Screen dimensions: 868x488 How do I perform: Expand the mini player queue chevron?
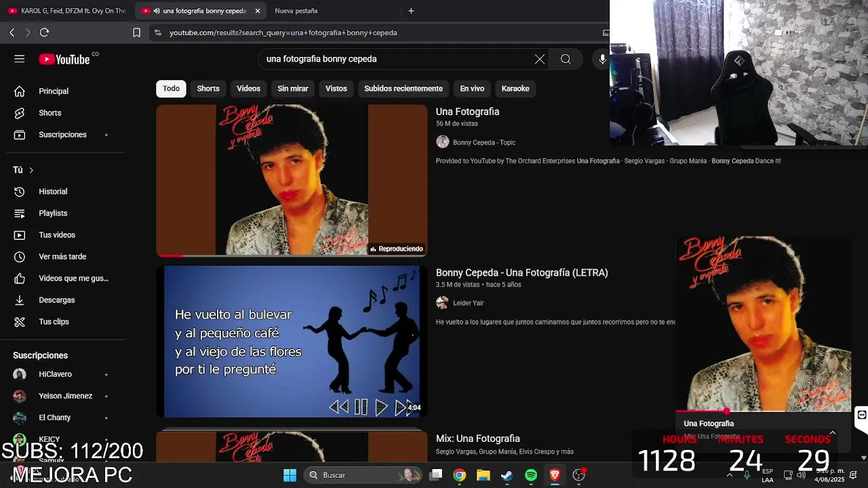832,434
